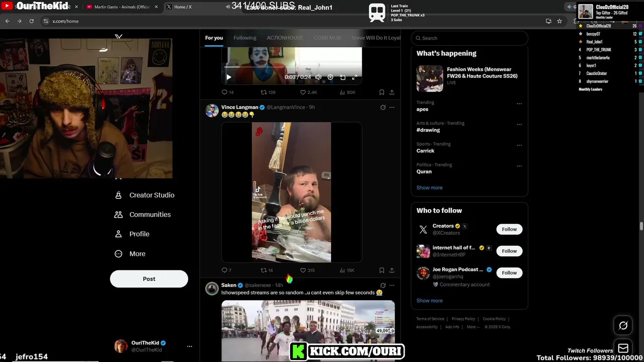Seek on the Joker video progress bar
This screenshot has width=644, height=362.
(292, 66)
